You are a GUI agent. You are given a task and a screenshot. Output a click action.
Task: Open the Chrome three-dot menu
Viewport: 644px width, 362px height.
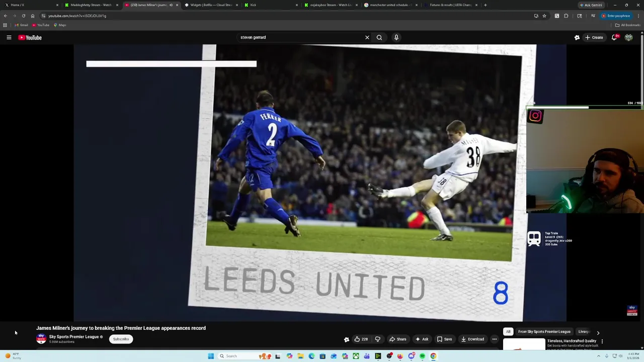638,16
